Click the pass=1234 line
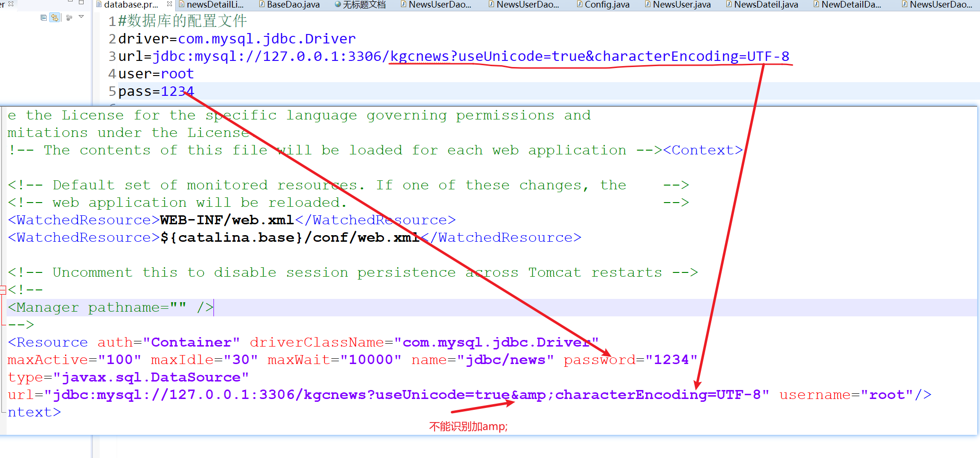This screenshot has height=458, width=980. pos(156,91)
